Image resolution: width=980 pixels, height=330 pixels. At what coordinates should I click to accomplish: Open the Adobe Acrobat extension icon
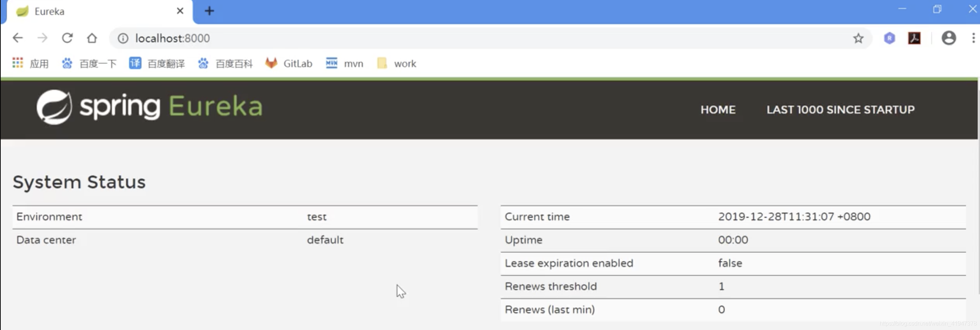pyautogui.click(x=914, y=38)
